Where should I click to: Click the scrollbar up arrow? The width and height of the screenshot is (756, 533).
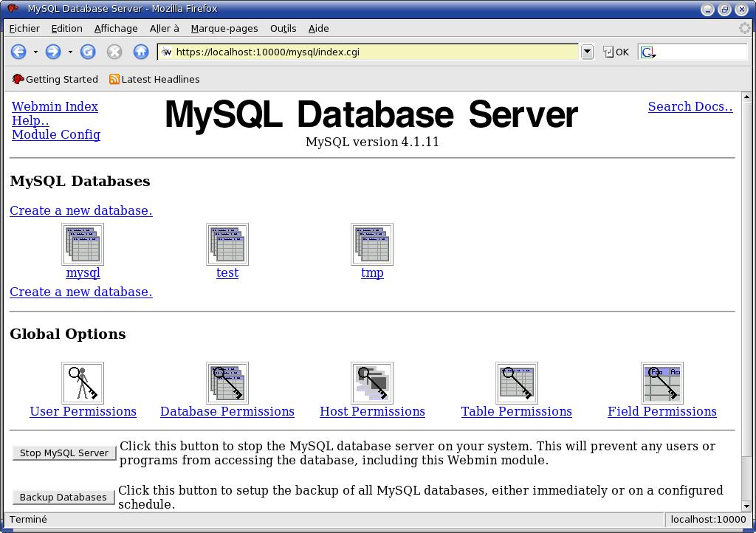pyautogui.click(x=746, y=97)
